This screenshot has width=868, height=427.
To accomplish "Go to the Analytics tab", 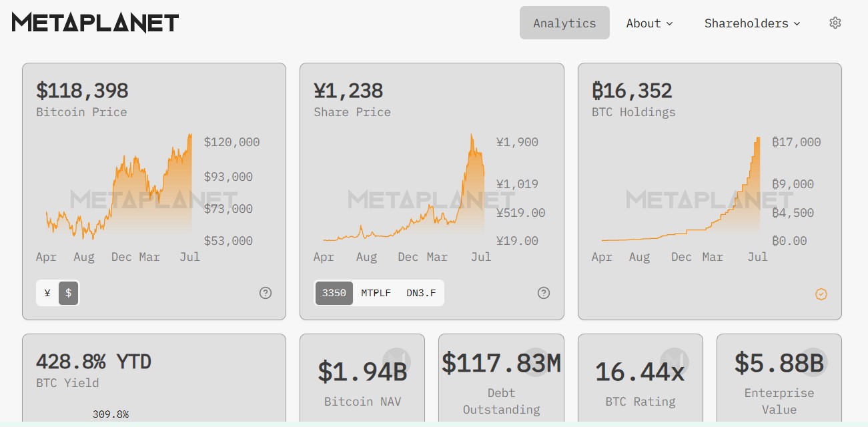I will [564, 23].
